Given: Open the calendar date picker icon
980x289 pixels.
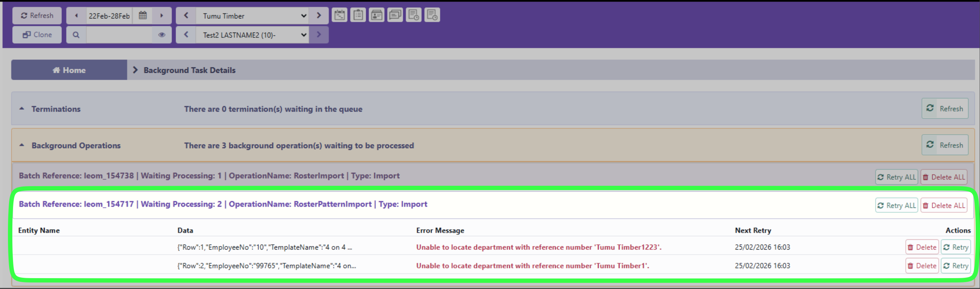Looking at the screenshot, I should tap(143, 16).
